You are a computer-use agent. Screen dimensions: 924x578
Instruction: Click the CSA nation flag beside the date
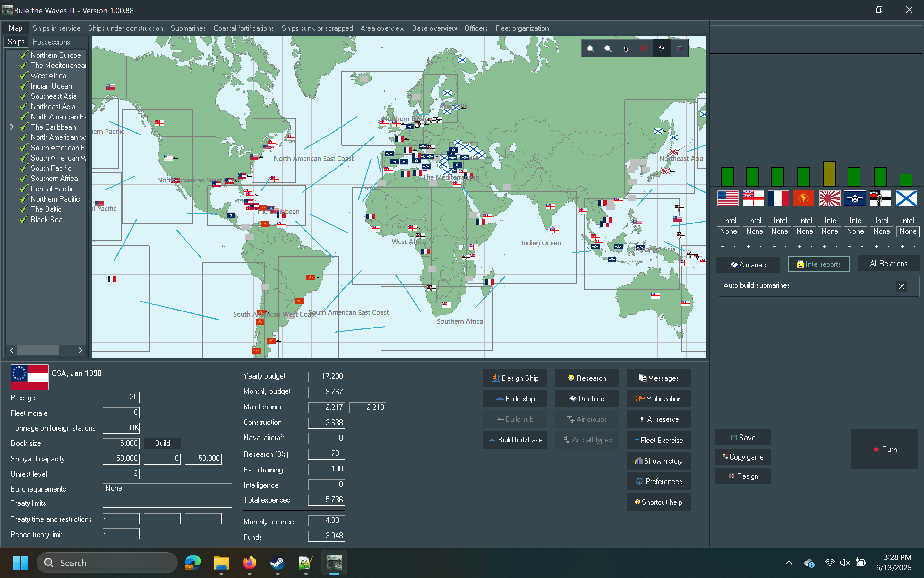(x=30, y=377)
